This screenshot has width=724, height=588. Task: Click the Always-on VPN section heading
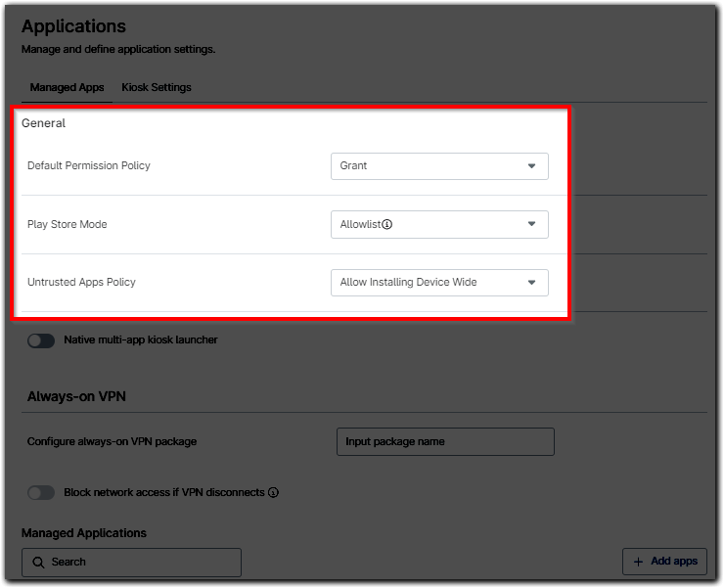pyautogui.click(x=76, y=396)
